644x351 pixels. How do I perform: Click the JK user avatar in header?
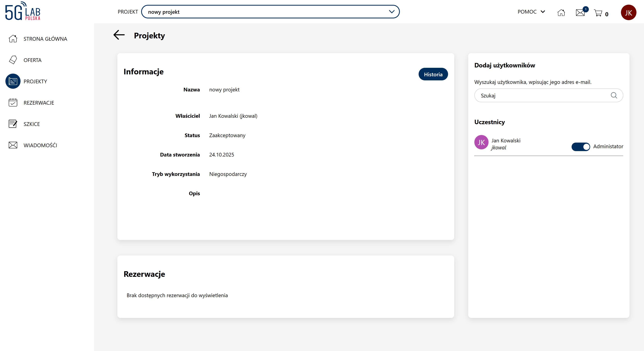click(628, 13)
